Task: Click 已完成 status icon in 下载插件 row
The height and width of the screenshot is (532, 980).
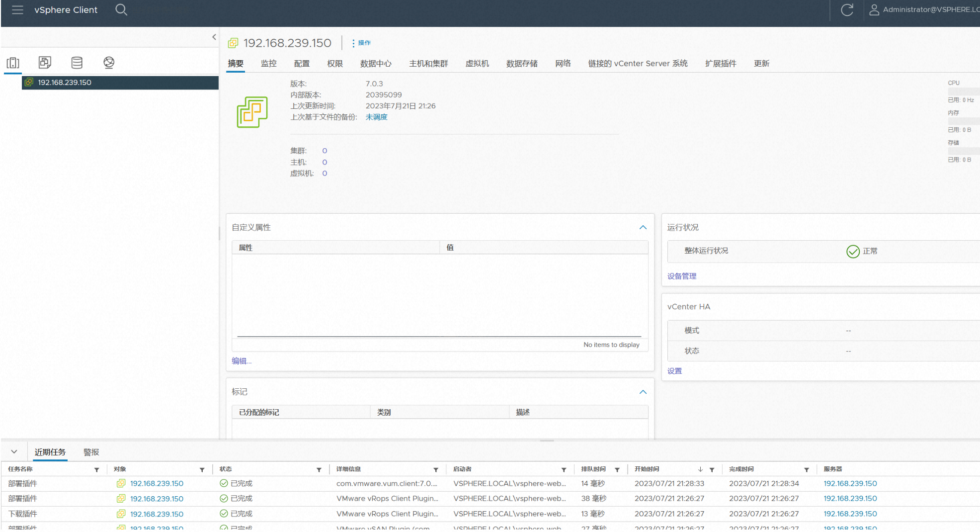Action: [x=224, y=514]
